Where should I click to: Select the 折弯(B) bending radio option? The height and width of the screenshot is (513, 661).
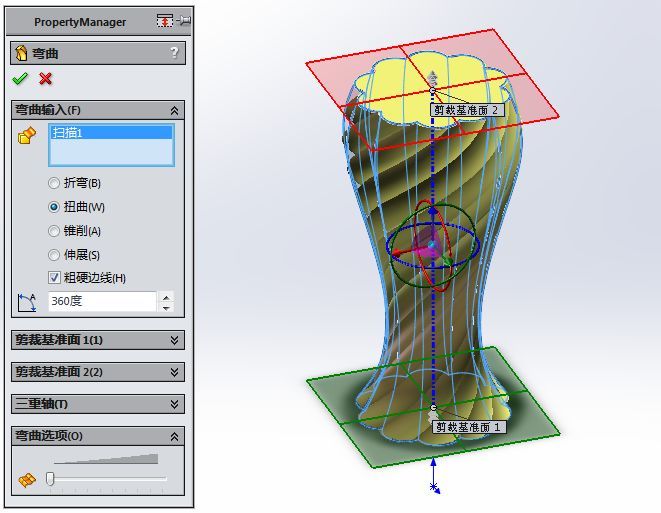pos(54,183)
